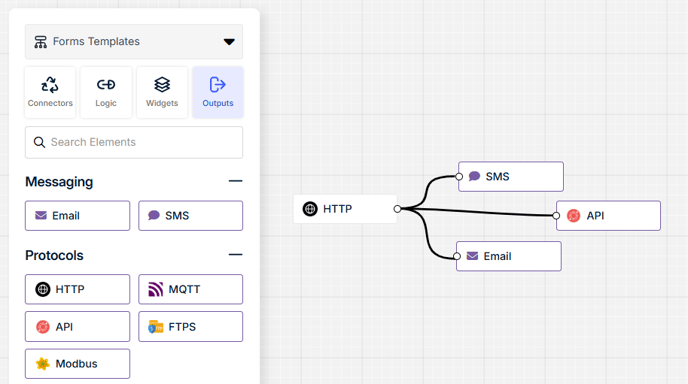This screenshot has width=688, height=384.
Task: Select the Email node on the canvas
Action: click(x=509, y=256)
